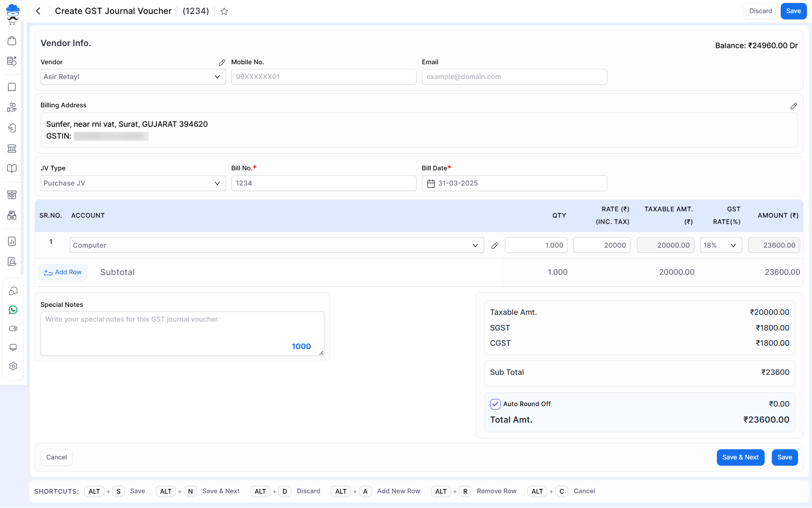812x508 pixels.
Task: Click the voucher number (1234) in title
Action: click(x=196, y=11)
